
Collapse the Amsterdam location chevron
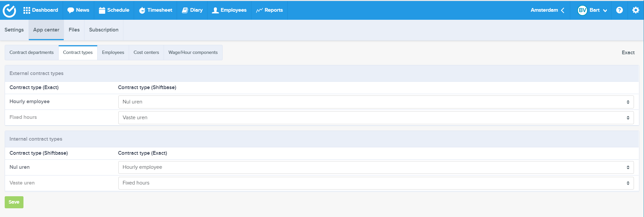click(x=563, y=10)
